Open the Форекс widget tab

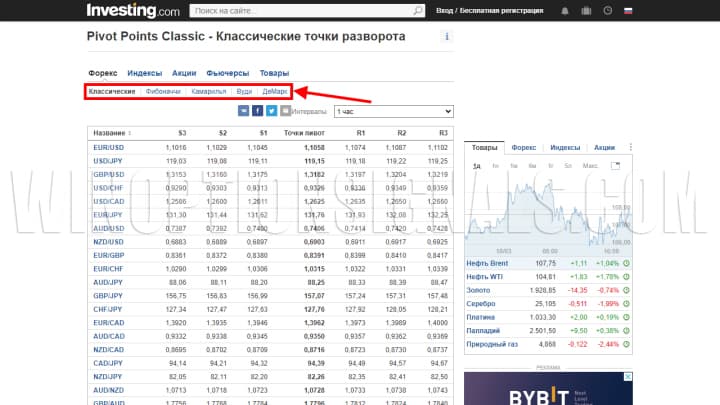coord(523,147)
